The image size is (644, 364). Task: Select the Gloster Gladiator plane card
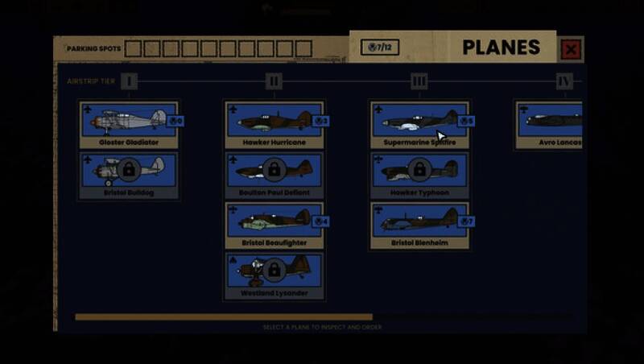click(x=129, y=125)
